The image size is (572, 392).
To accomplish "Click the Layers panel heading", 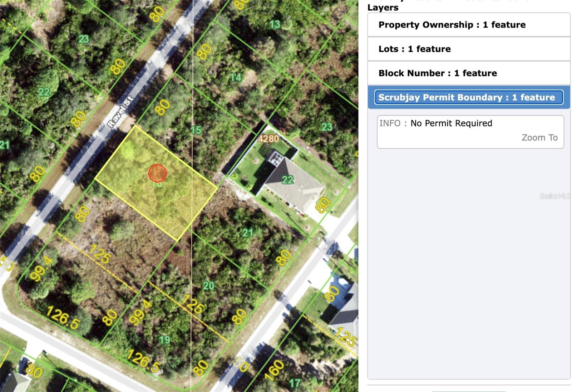I will 383,8.
